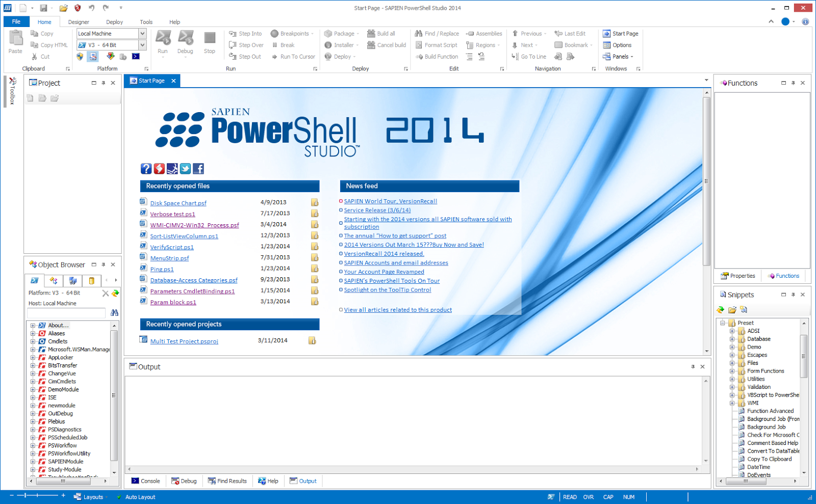Open the Ping.ps1 recent file link
The image size is (816, 504).
pos(162,269)
